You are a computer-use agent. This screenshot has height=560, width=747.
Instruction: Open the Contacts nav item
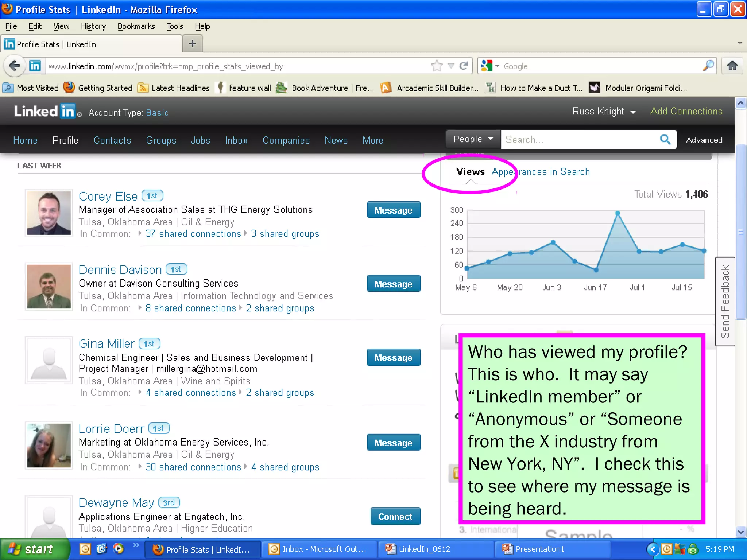112,140
